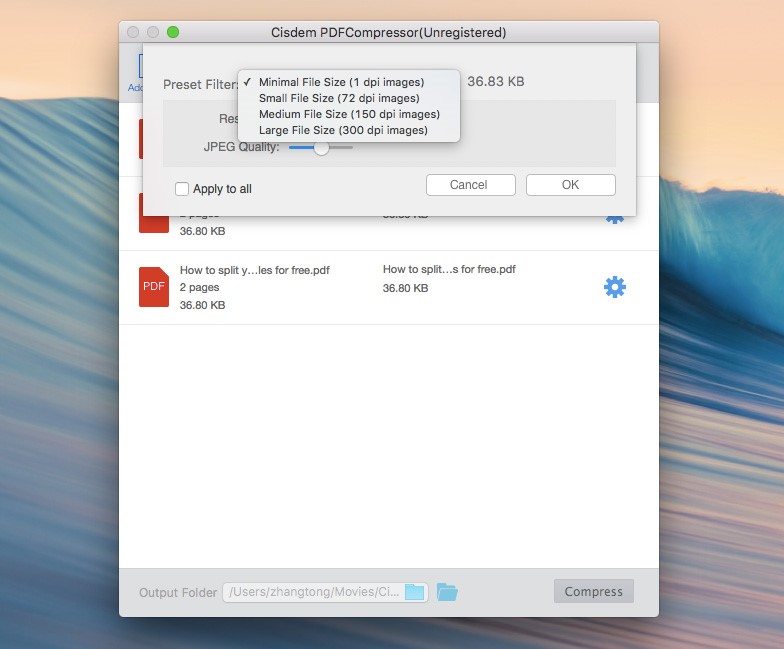
Task: Open settings gear for How to split file
Action: click(x=614, y=287)
